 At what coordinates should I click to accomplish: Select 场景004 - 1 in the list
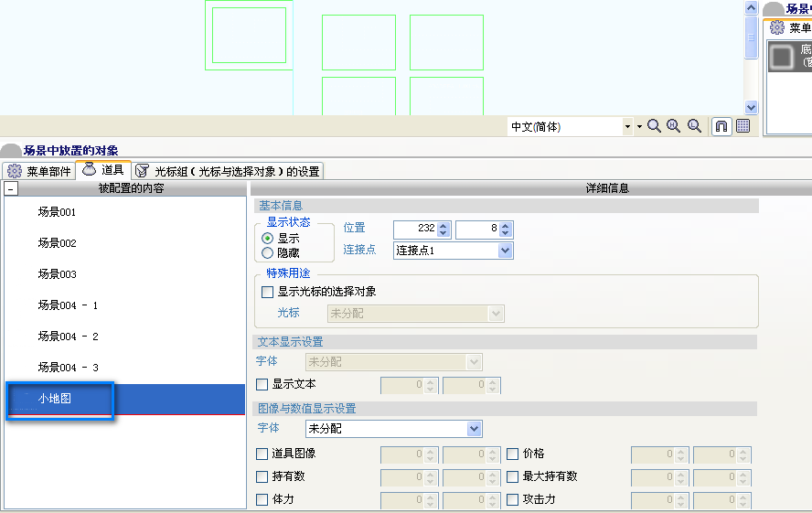coord(124,305)
